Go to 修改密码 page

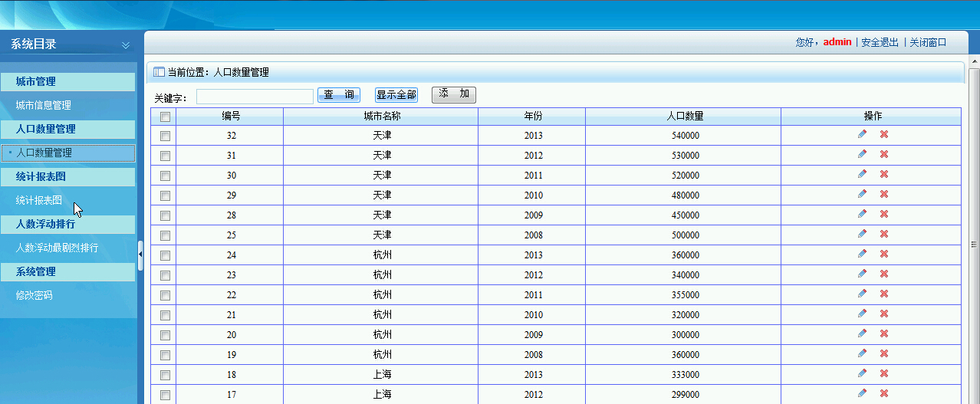(x=35, y=295)
